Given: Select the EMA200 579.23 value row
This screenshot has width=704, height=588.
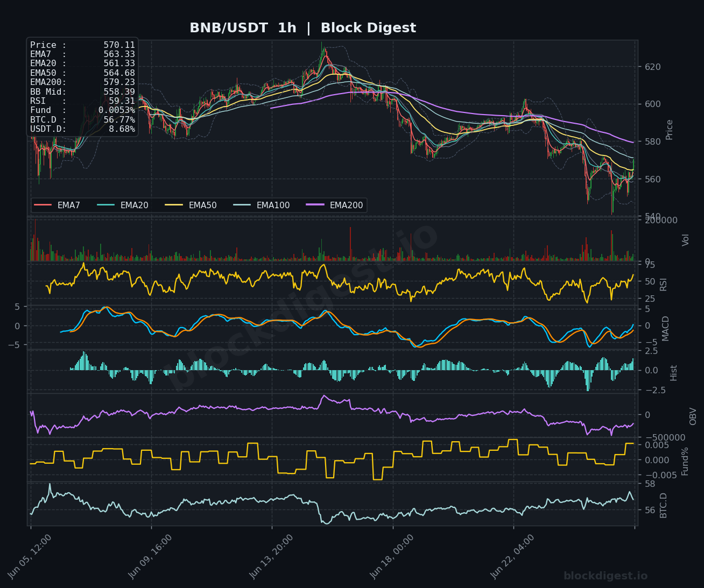Looking at the screenshot, I should click(x=82, y=82).
